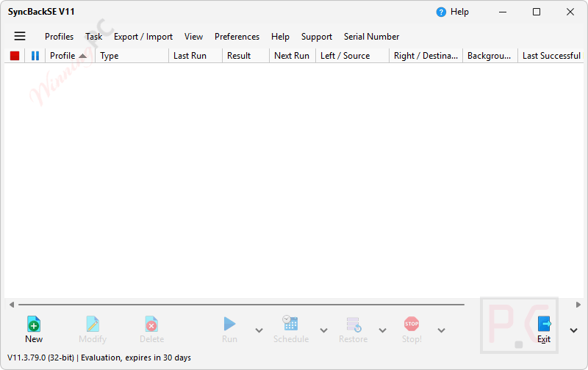Sort by the Right / Destination column header
Image resolution: width=588 pixels, height=370 pixels.
pyautogui.click(x=426, y=56)
